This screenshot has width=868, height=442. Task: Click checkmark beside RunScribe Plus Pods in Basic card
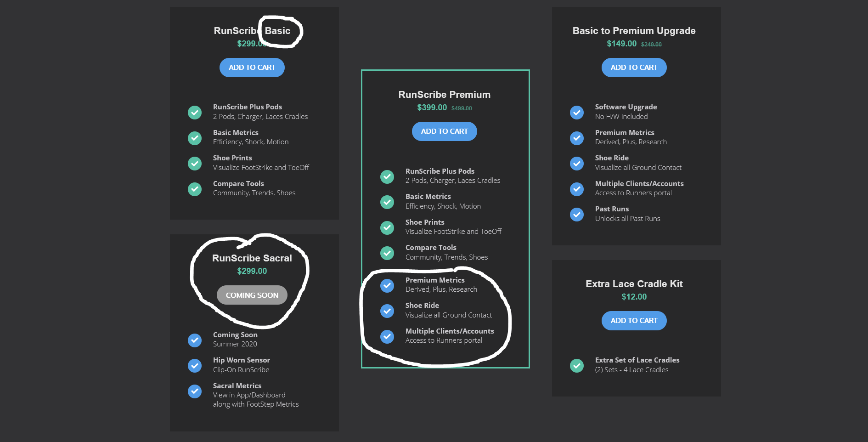pyautogui.click(x=195, y=112)
